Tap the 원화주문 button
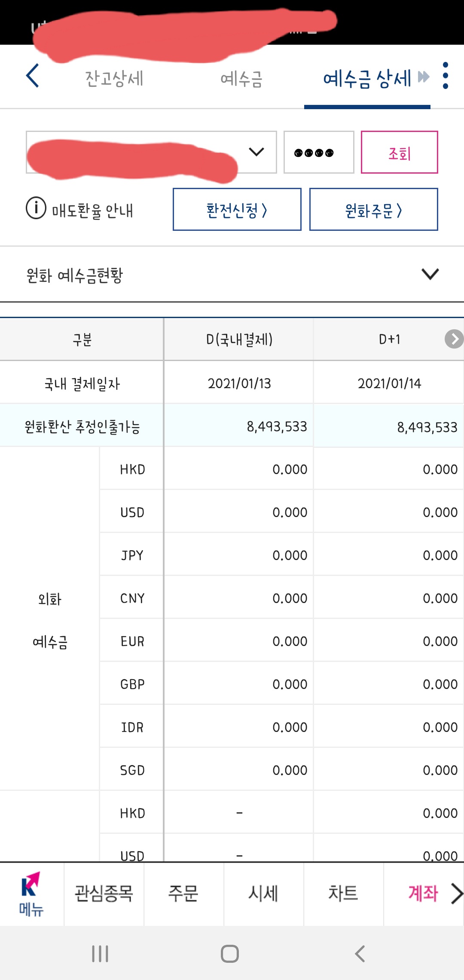This screenshot has width=464, height=980. 374,209
